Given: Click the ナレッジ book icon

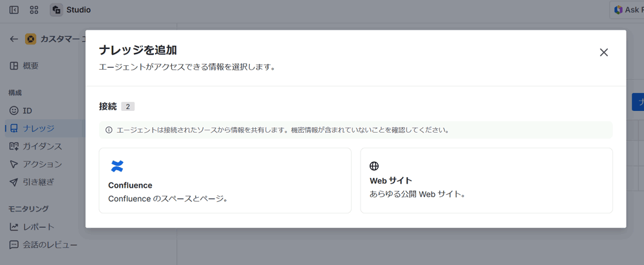Looking at the screenshot, I should (14, 128).
